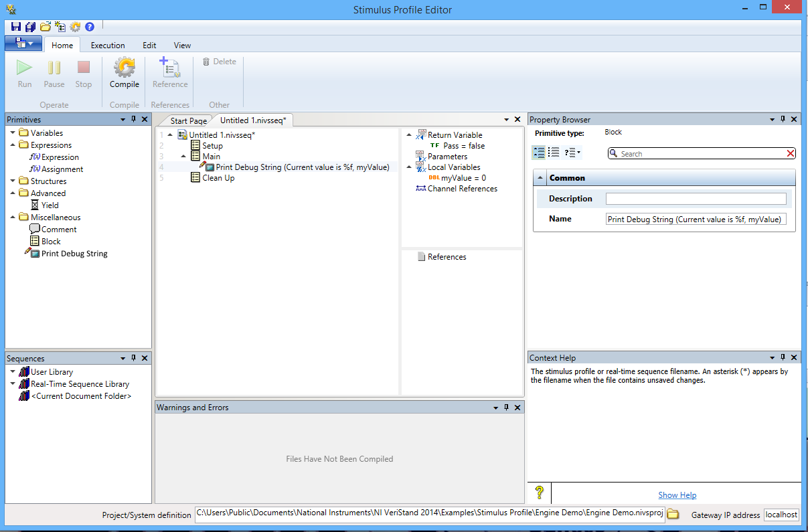Switch Property Browser to categorized view
Screen dimensions: 808x532
click(539, 153)
